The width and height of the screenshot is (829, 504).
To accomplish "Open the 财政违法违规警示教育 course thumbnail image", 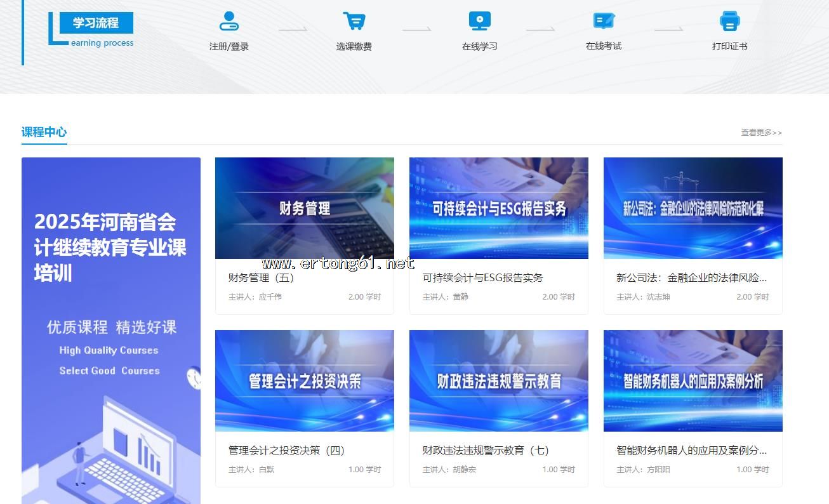I will point(499,381).
